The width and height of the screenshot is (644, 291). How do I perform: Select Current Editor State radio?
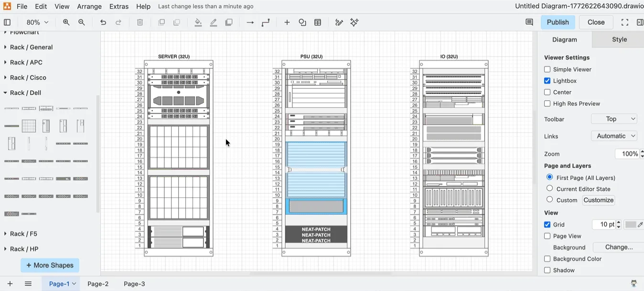pos(550,188)
